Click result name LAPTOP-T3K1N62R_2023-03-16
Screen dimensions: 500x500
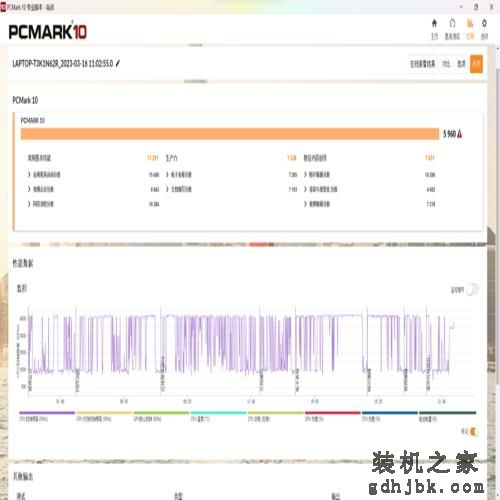pos(63,63)
